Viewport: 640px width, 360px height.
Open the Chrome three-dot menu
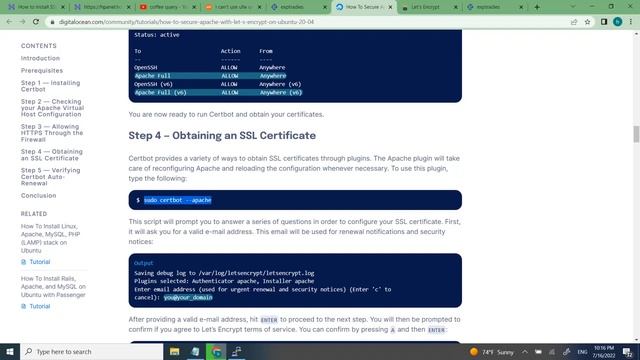click(x=631, y=22)
